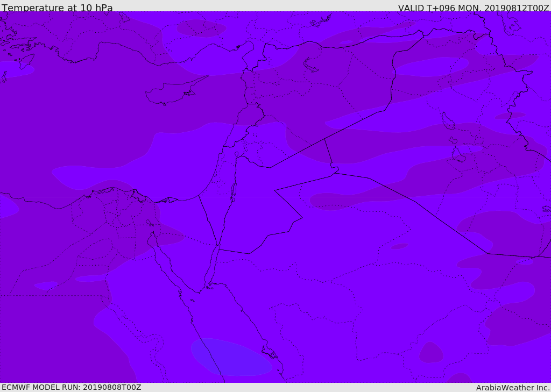The height and width of the screenshot is (392, 551).
Task: Click the Dead Sea outline on the map
Action: 234,192
